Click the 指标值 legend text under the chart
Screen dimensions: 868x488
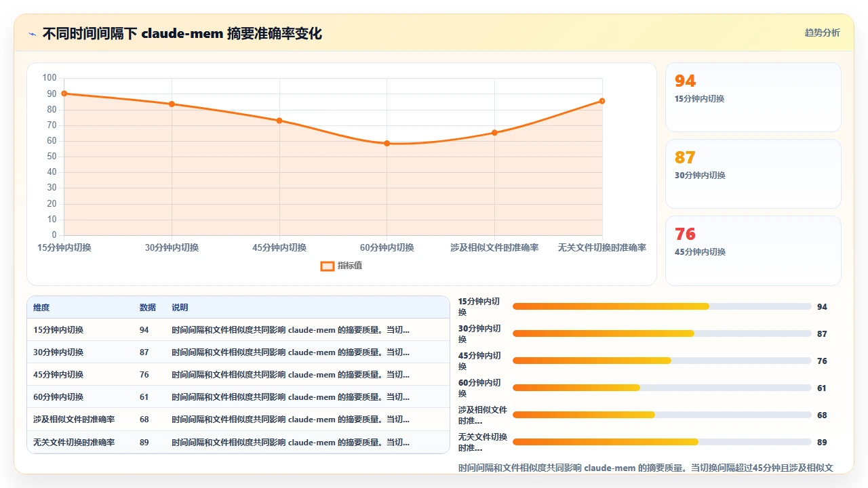pyautogui.click(x=350, y=266)
